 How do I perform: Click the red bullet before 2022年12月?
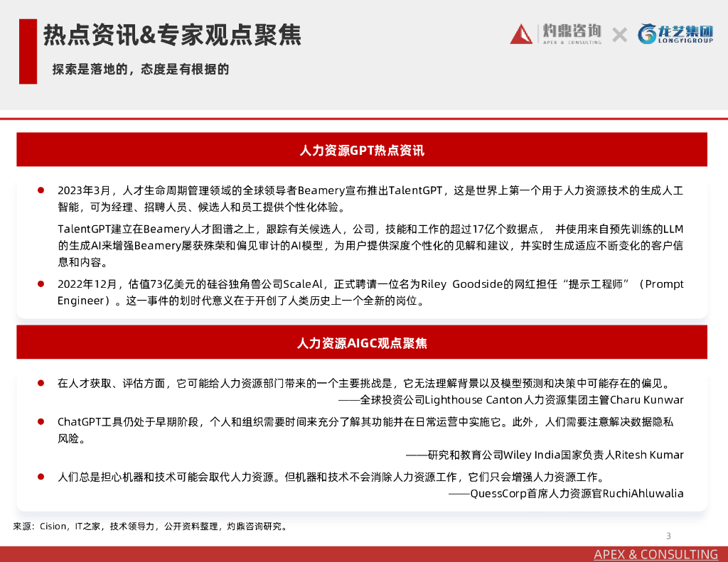[41, 283]
